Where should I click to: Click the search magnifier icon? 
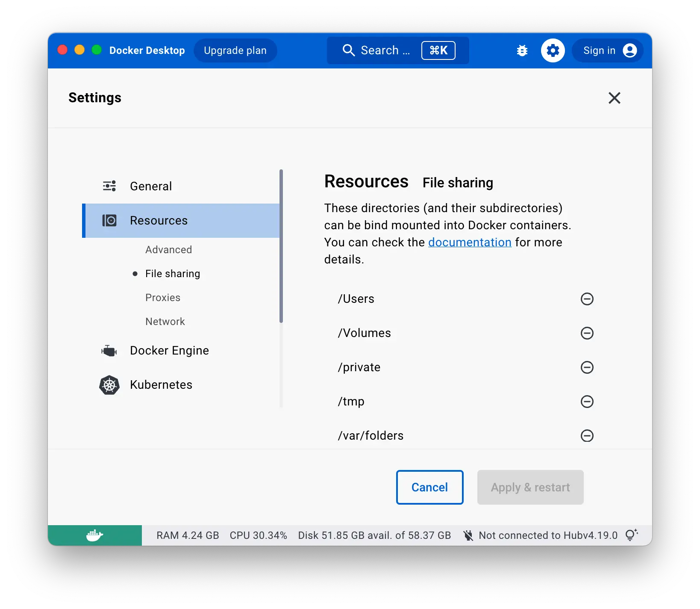click(349, 50)
